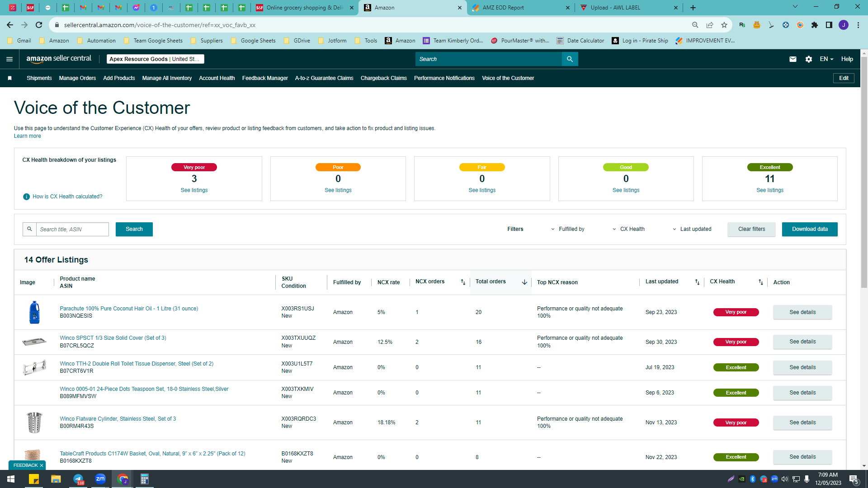Open Voice of the Customer menu item
868x488 pixels.
[508, 78]
